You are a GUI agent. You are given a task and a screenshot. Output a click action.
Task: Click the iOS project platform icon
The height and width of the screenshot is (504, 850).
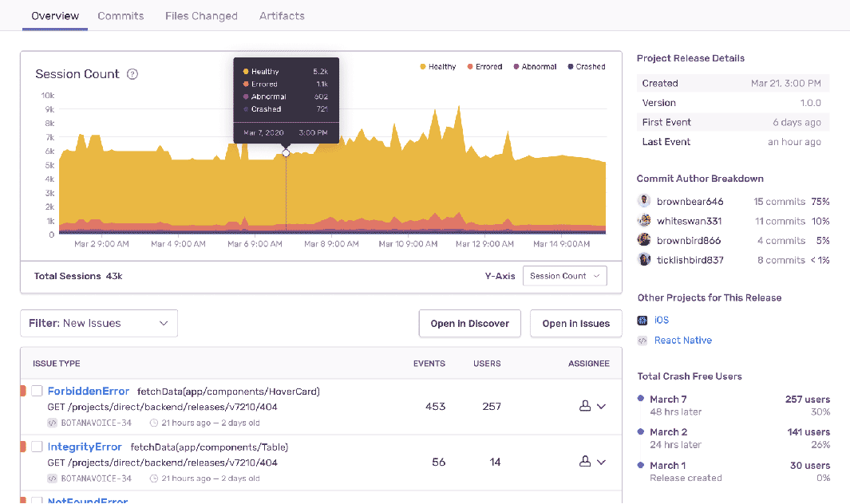pyautogui.click(x=643, y=320)
